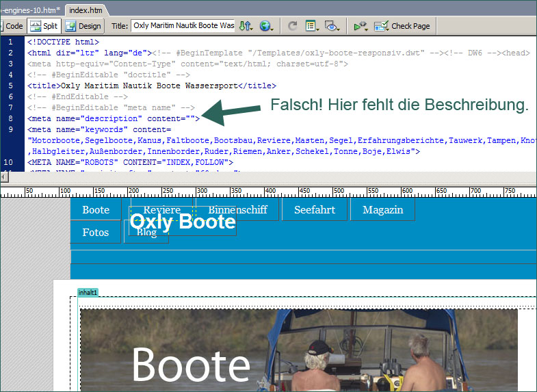
Task: Switch to Design view
Action: click(83, 26)
